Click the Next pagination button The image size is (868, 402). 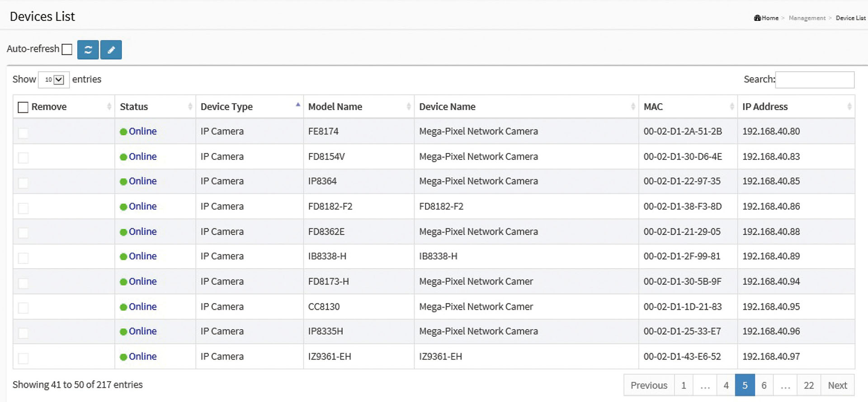pos(837,385)
